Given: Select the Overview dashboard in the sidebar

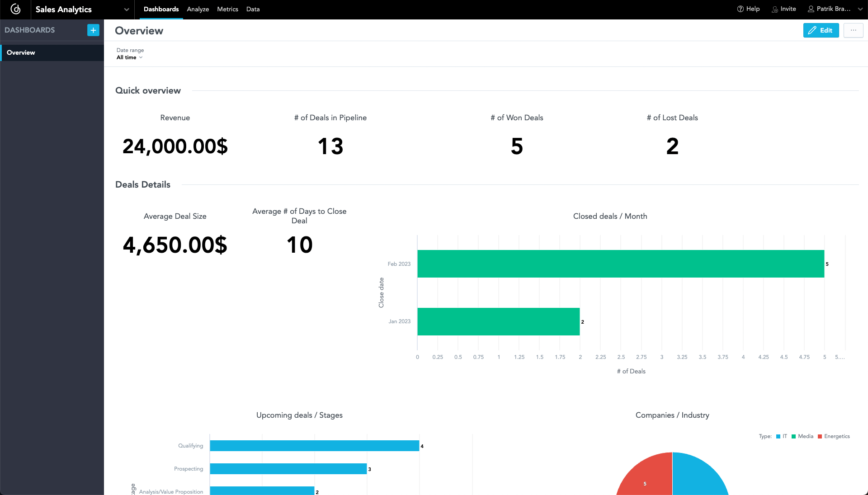Looking at the screenshot, I should [20, 52].
